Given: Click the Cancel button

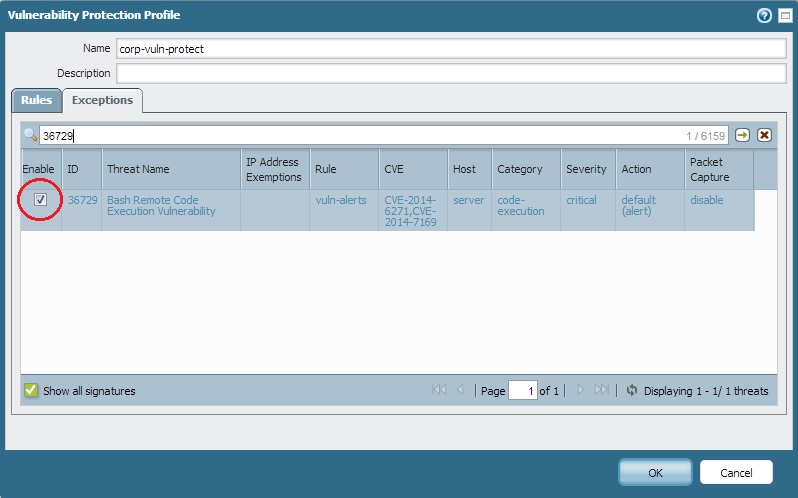Looking at the screenshot, I should coord(736,473).
